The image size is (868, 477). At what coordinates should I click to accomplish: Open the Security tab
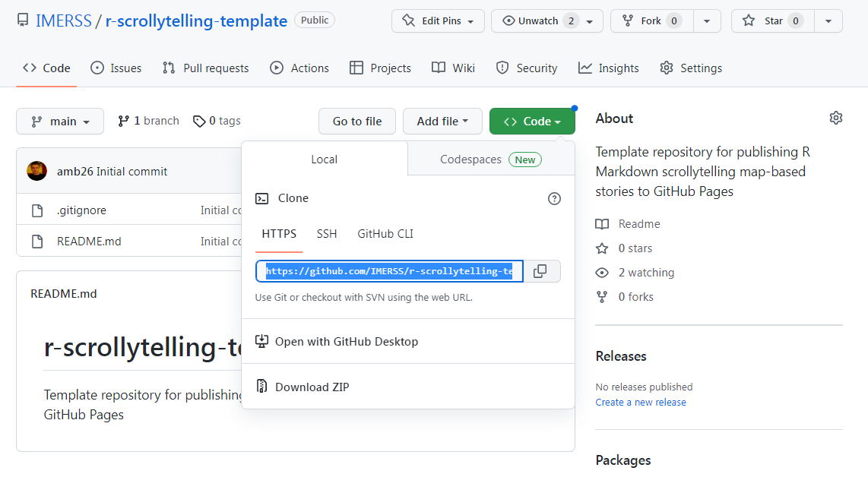(527, 68)
